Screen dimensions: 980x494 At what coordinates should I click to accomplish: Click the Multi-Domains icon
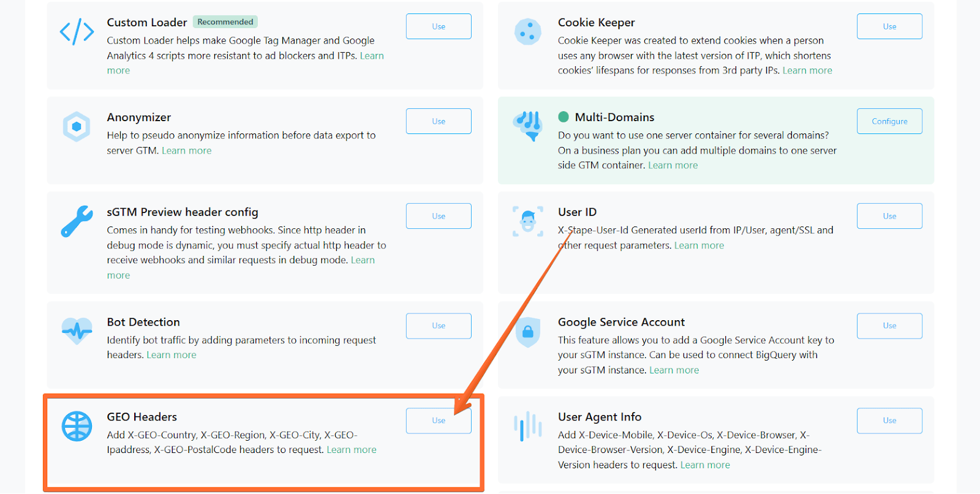pos(527,125)
